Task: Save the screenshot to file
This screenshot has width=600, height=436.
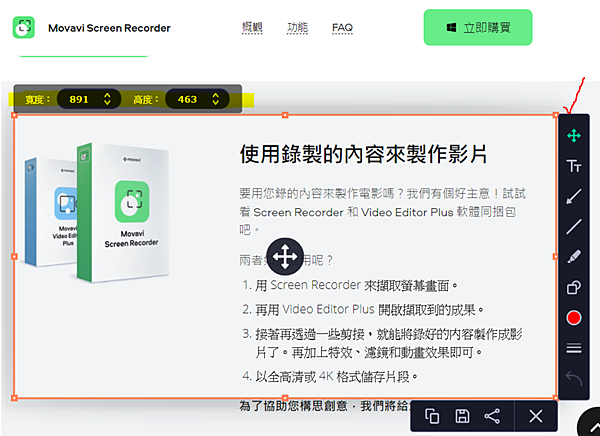Action: click(462, 416)
